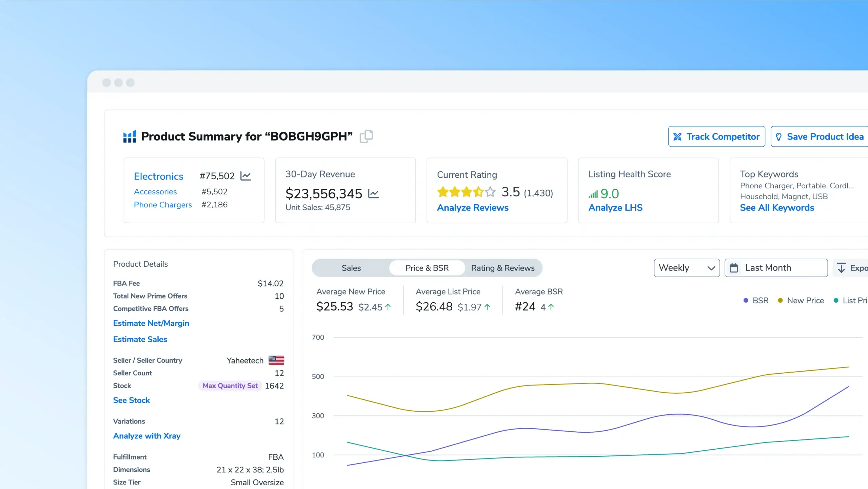Expand the Weekly interval dropdown

687,268
